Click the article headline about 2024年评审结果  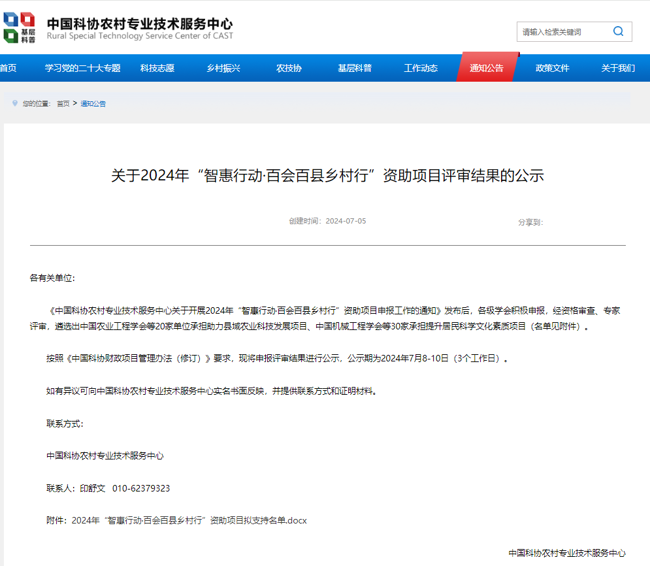click(x=326, y=175)
